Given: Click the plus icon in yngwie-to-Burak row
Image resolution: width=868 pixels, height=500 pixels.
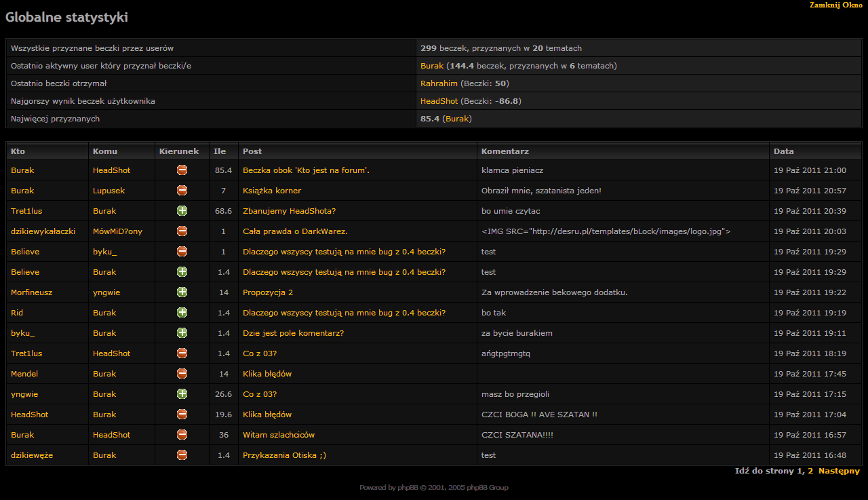Looking at the screenshot, I should pyautogui.click(x=182, y=394).
